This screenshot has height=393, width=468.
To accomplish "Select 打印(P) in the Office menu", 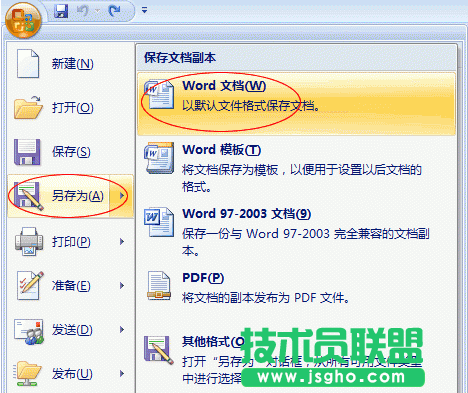I will pos(70,242).
